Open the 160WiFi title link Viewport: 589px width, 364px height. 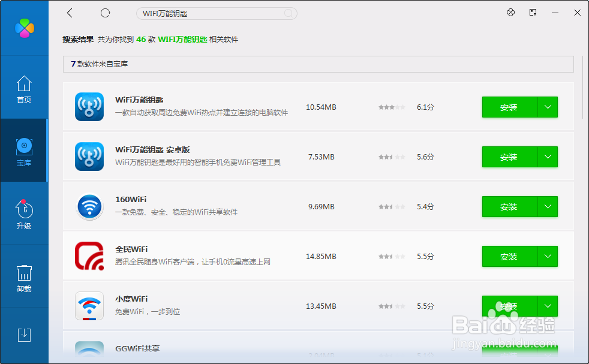pyautogui.click(x=131, y=200)
